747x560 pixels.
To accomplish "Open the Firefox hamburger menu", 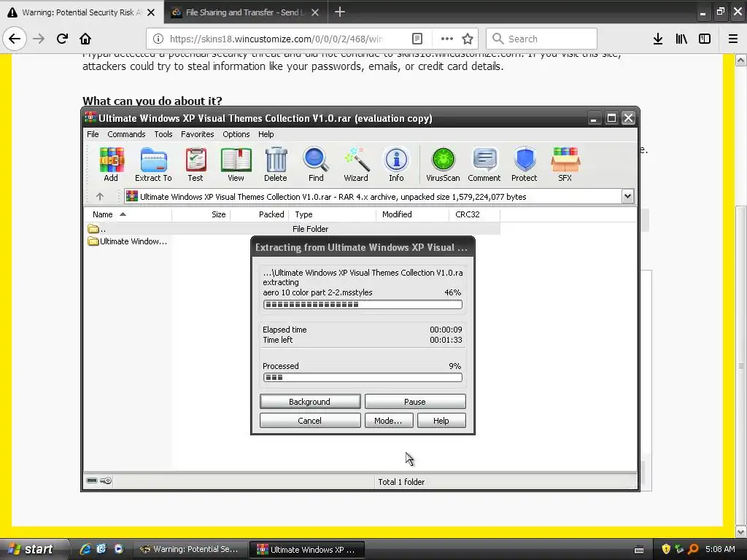I will click(x=733, y=39).
